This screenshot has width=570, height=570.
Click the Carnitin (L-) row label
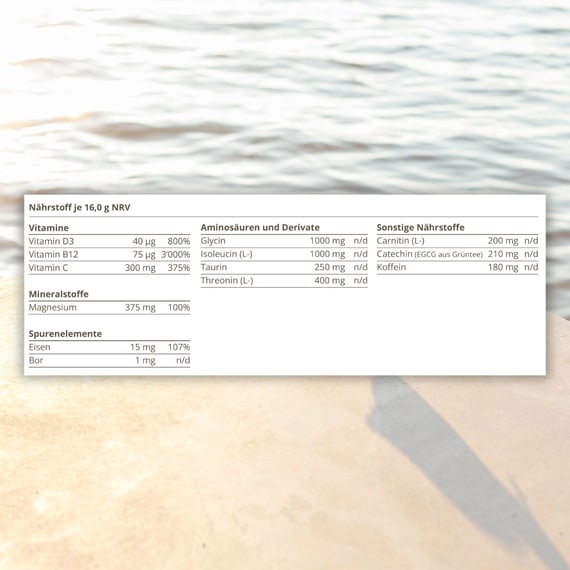(401, 241)
